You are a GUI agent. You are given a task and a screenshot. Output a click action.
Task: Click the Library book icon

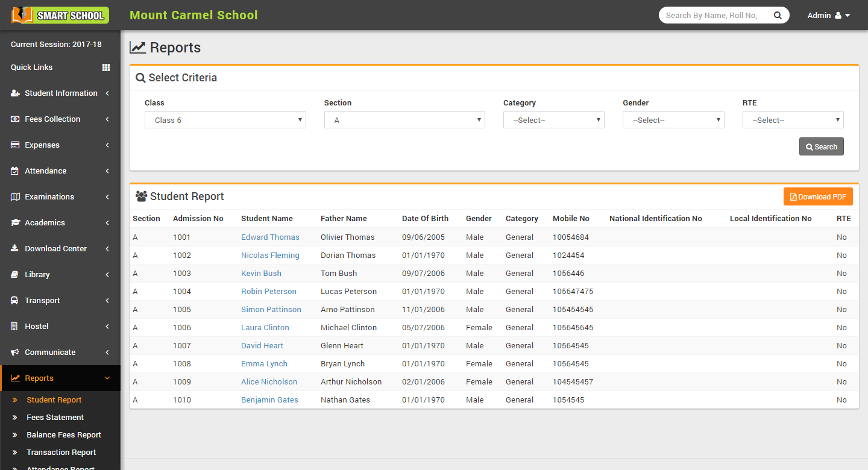click(x=15, y=275)
